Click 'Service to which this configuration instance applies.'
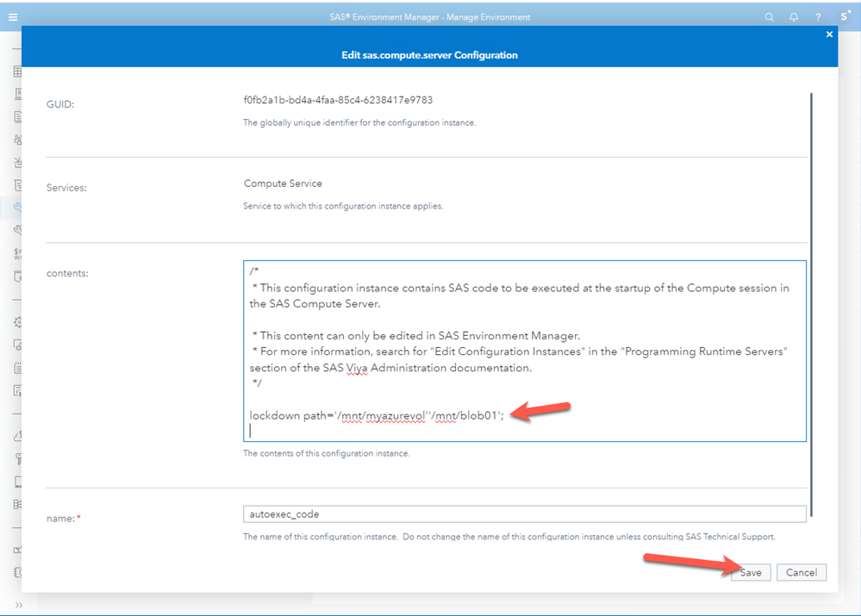Image resolution: width=861 pixels, height=616 pixels. pyautogui.click(x=343, y=206)
